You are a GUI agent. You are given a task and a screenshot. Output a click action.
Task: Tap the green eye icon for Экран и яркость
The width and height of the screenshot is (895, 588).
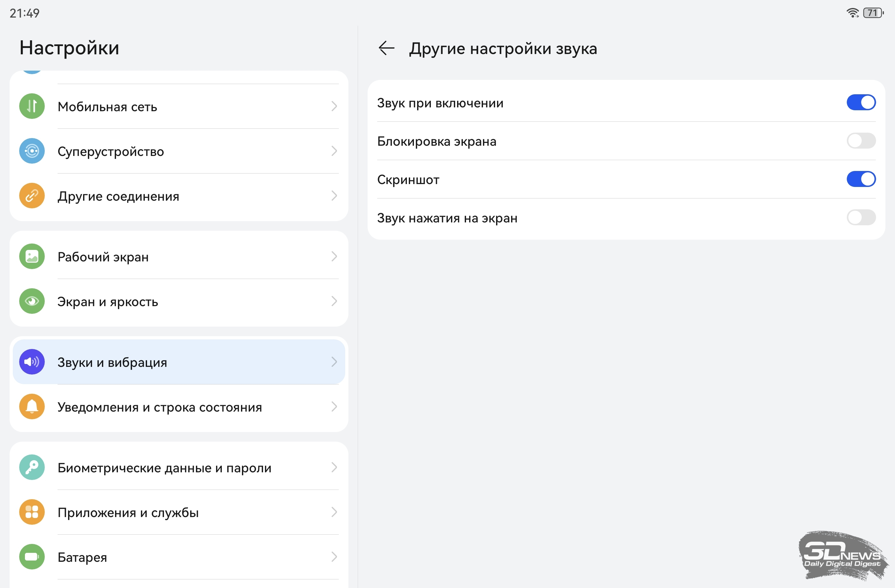pos(32,302)
